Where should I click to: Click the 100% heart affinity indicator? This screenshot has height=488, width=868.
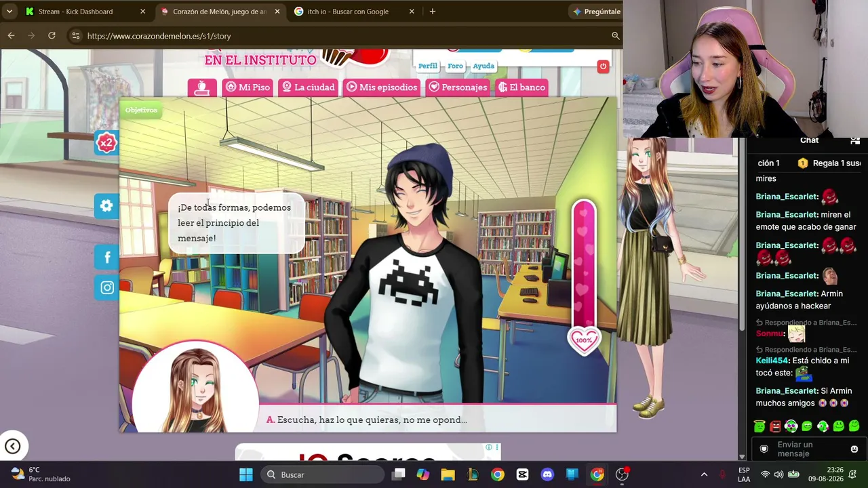pos(584,340)
